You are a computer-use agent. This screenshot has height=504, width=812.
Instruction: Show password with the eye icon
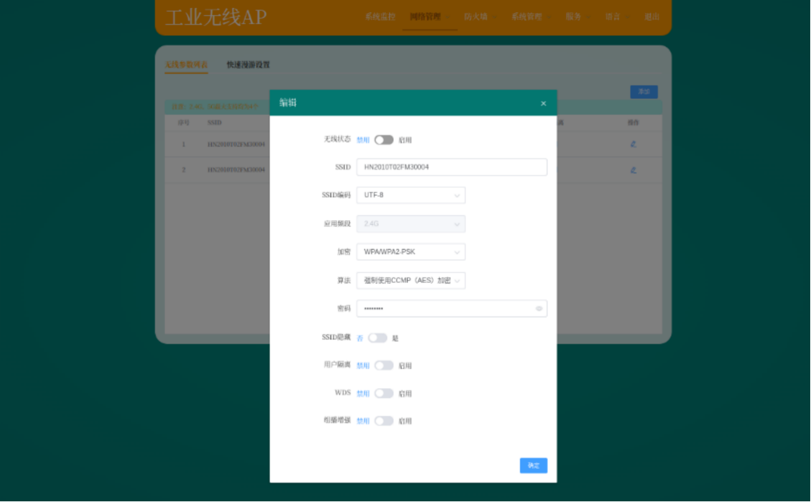[538, 309]
